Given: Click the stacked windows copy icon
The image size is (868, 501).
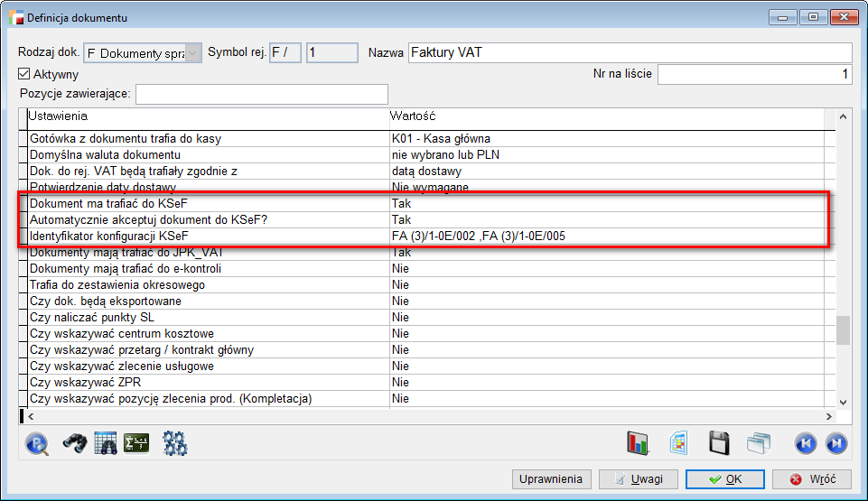Looking at the screenshot, I should coord(758,443).
